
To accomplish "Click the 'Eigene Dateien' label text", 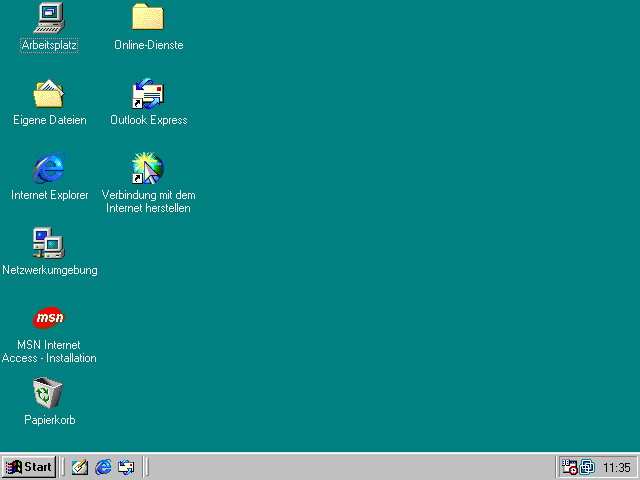I will (50, 120).
